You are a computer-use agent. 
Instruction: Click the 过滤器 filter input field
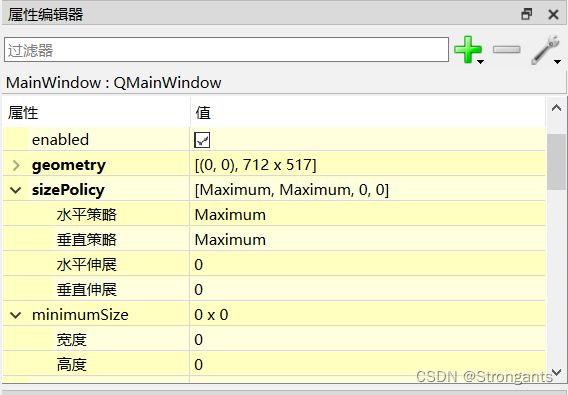click(x=226, y=50)
